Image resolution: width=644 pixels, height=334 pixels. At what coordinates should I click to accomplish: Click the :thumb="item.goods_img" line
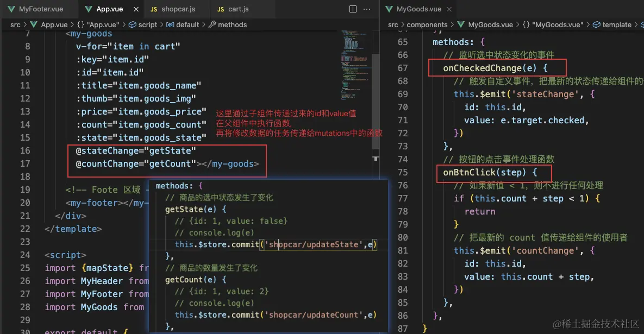click(x=136, y=98)
